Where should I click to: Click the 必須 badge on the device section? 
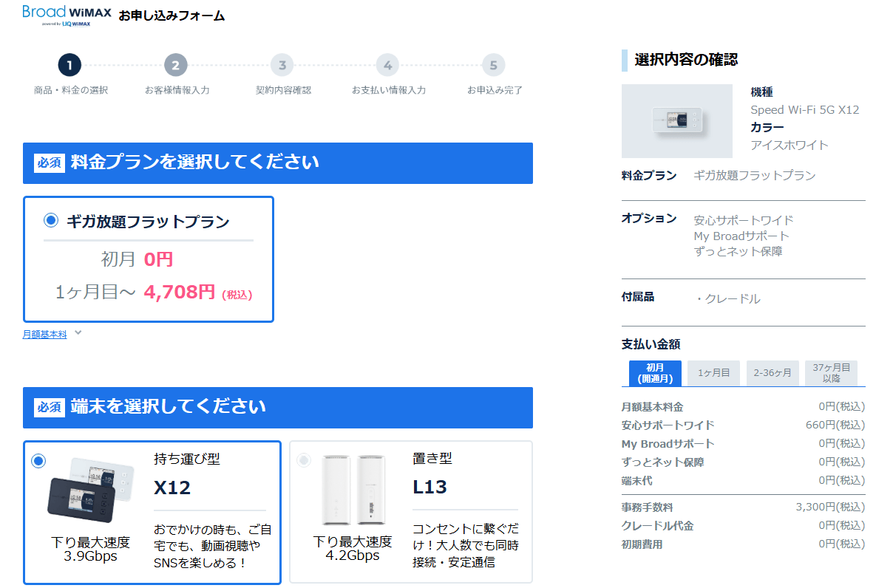point(50,408)
